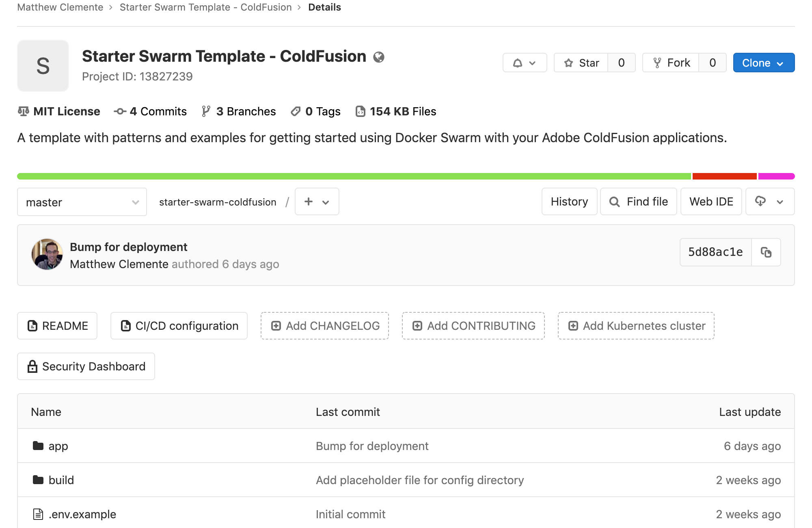Click the download cloud icon
Viewport: 812px width, 528px height.
760,201
